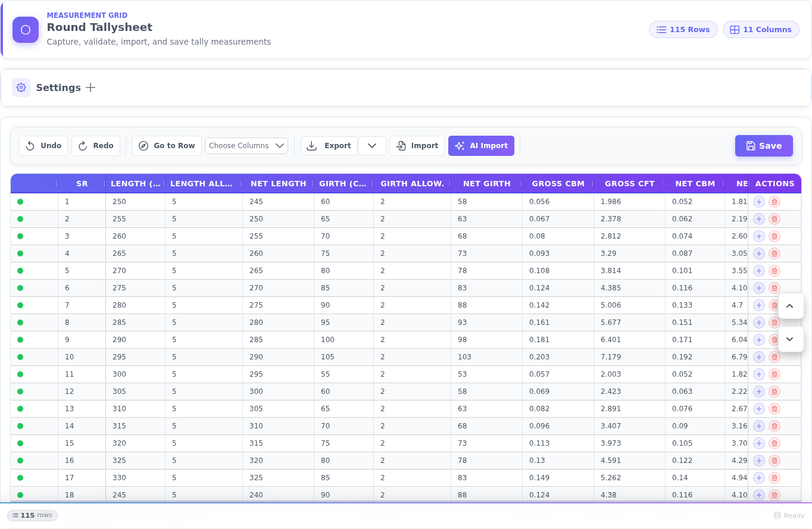The image size is (812, 529).
Task: Add a row after row 5
Action: 759,271
